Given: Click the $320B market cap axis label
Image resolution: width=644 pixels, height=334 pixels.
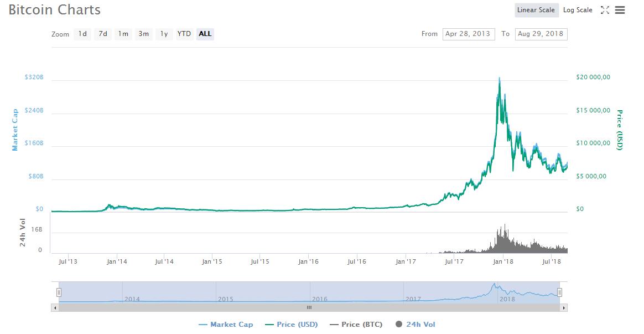Looking at the screenshot, I should pos(34,78).
